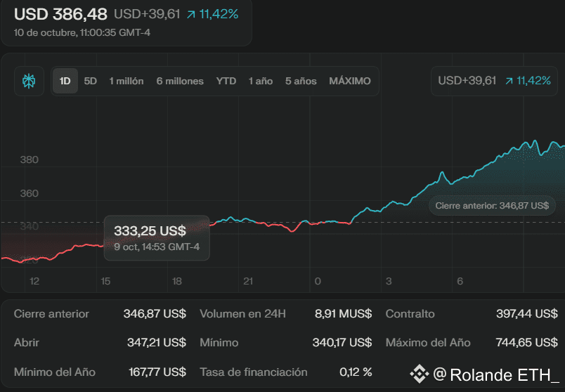Click the USD 386,48 price heading

click(61, 14)
